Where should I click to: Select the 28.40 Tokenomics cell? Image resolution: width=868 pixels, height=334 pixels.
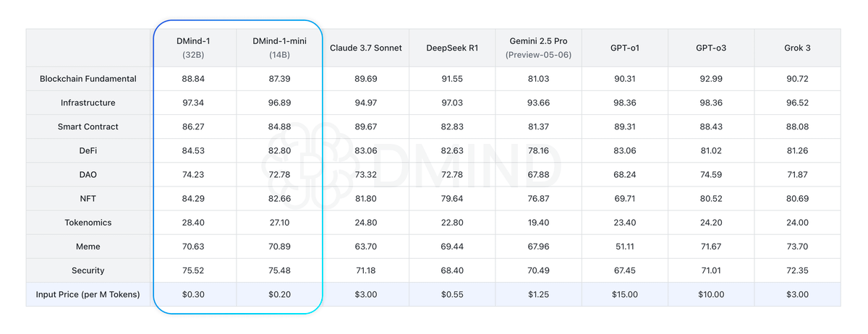[x=193, y=223]
